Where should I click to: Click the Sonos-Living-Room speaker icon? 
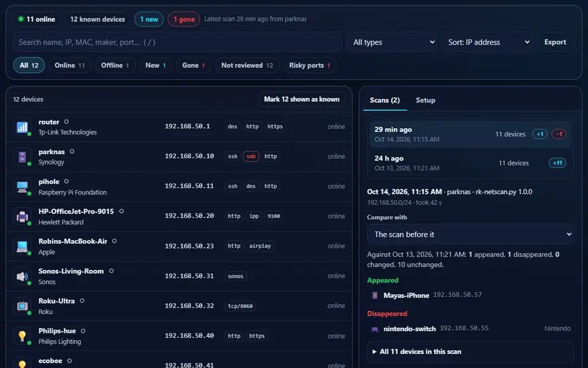click(22, 276)
